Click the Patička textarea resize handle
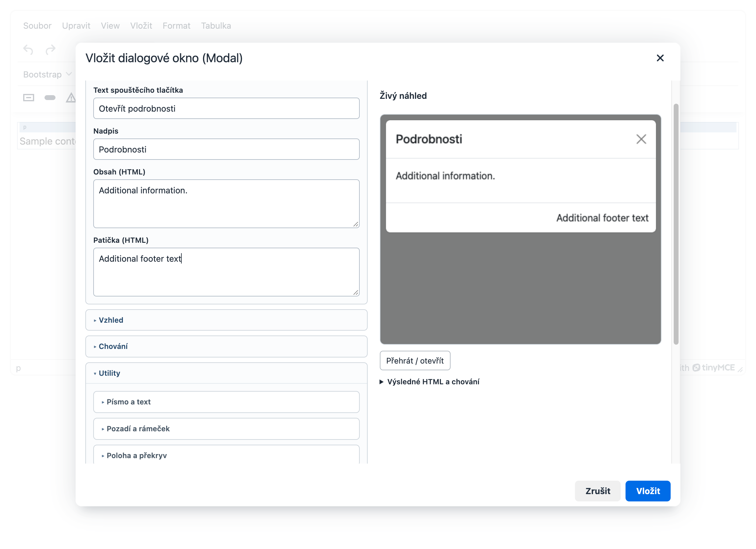The height and width of the screenshot is (549, 756). click(356, 292)
